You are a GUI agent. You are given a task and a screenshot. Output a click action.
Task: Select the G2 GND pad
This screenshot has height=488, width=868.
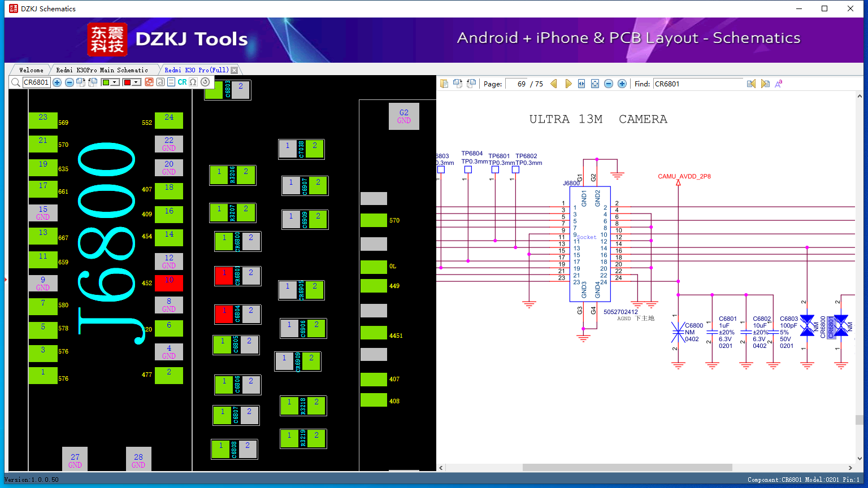point(404,116)
